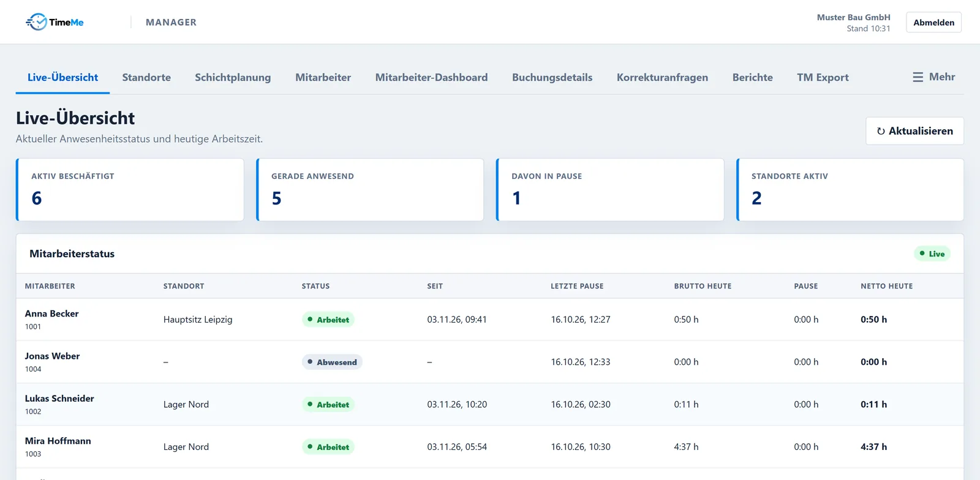This screenshot has width=980, height=480.
Task: Click the Muster Bau GmbH company name
Action: 853,17
